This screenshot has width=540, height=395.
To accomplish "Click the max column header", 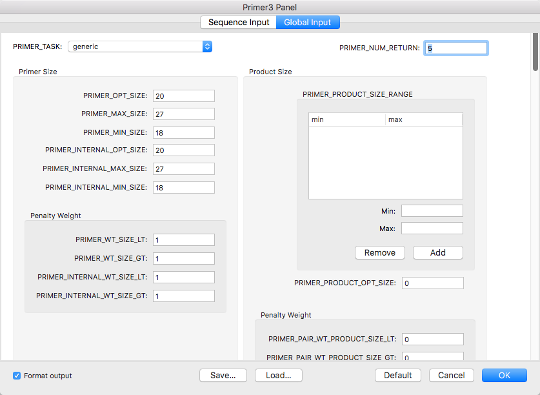I will coord(424,119).
